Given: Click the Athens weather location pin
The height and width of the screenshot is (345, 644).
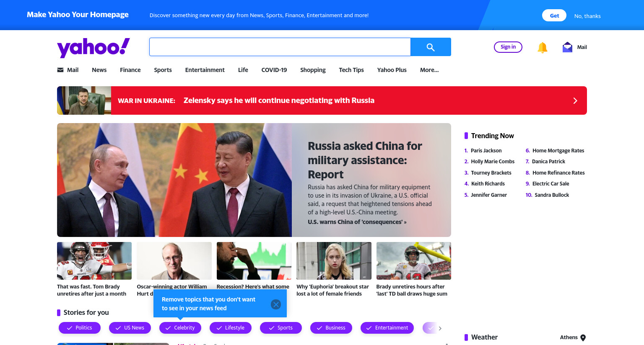Looking at the screenshot, I should click(x=583, y=338).
